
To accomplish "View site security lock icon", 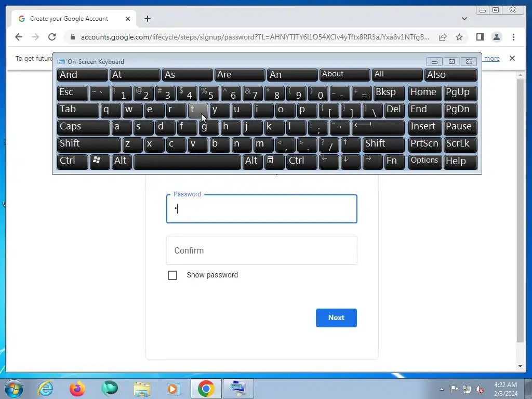I will coord(73,37).
